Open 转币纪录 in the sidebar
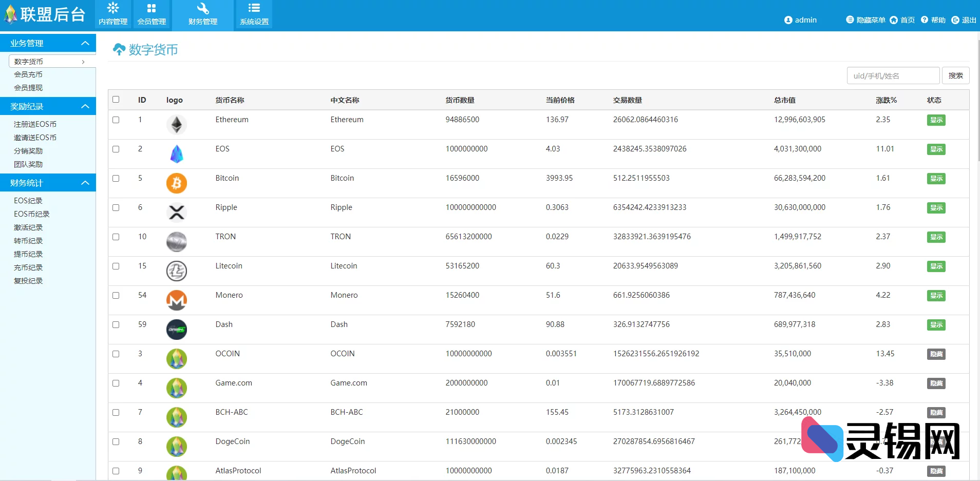Screen dimensions: 980x481 [28, 241]
